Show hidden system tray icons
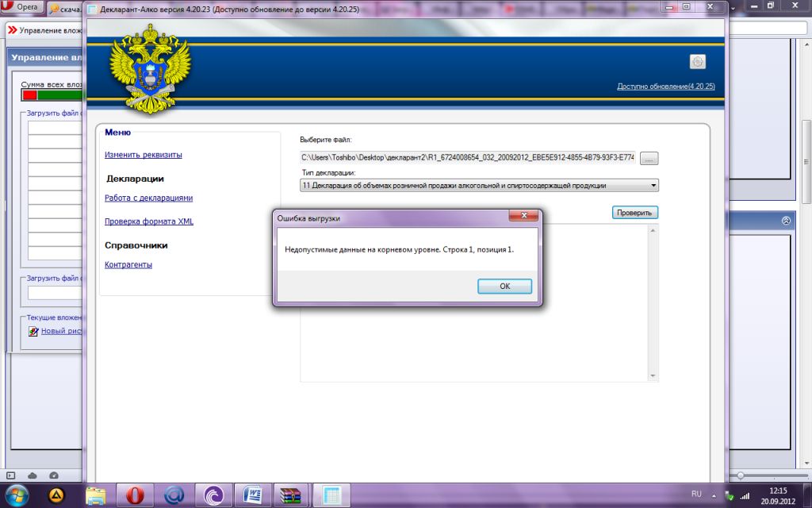Image resolution: width=812 pixels, height=508 pixels. (x=714, y=495)
